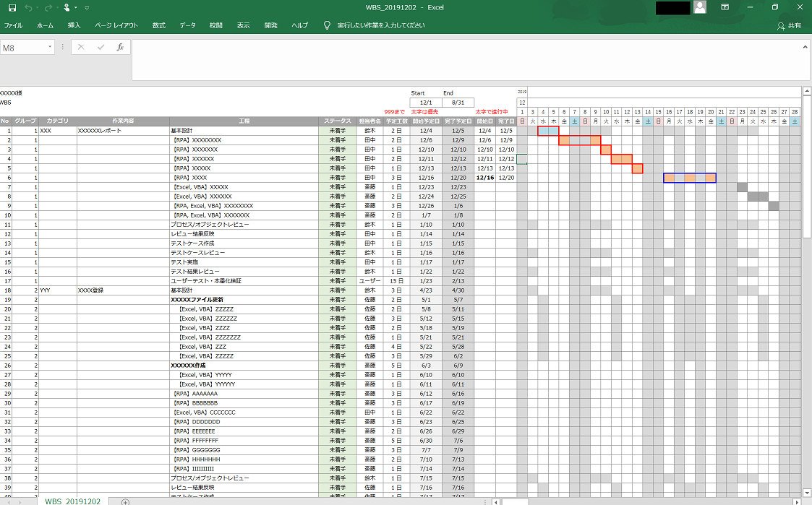Image resolution: width=812 pixels, height=505 pixels.
Task: Open the Insert Function fx dialog
Action: click(120, 48)
